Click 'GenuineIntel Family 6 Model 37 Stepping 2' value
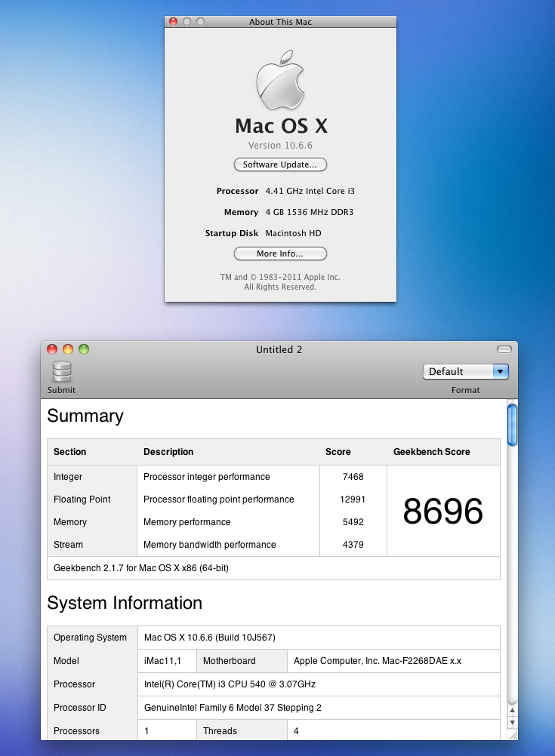 click(233, 708)
